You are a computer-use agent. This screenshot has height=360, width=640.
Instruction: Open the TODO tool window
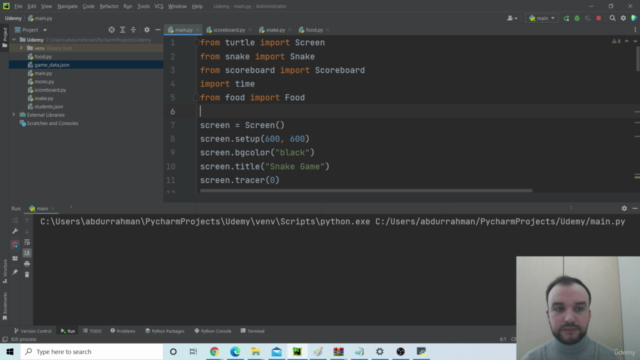click(x=92, y=331)
